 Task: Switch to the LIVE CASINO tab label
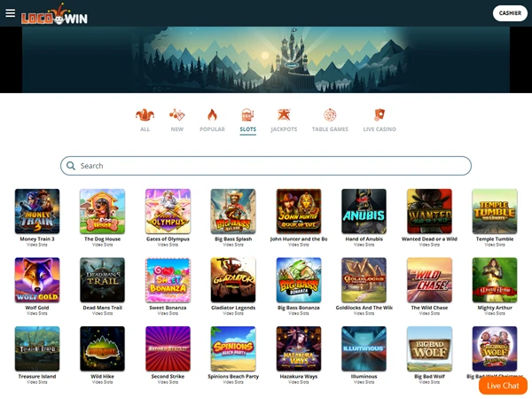click(x=379, y=129)
